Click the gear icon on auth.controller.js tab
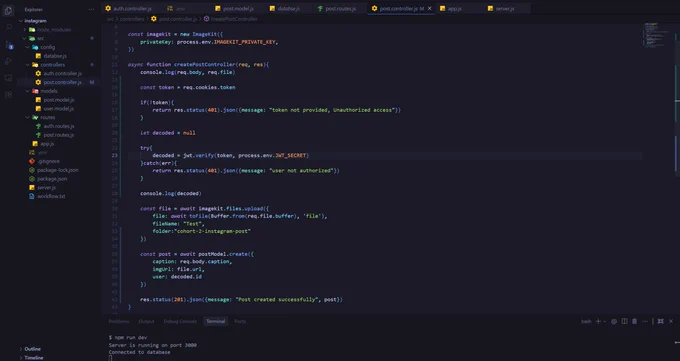 (108, 8)
